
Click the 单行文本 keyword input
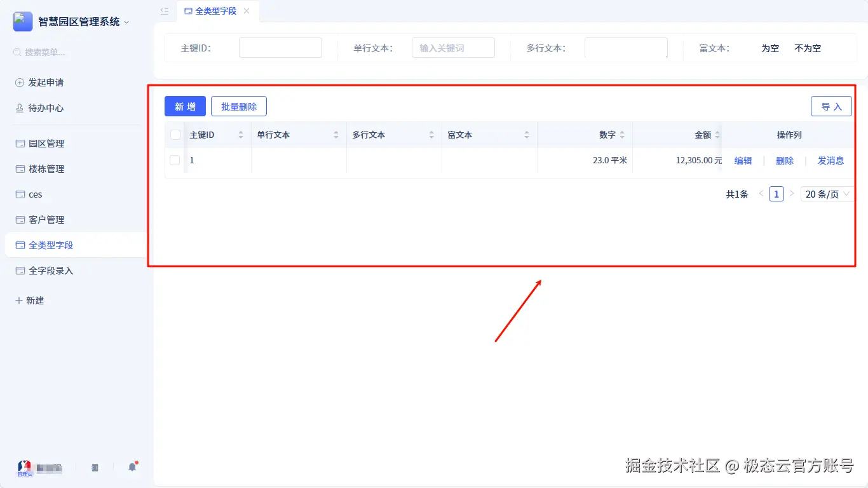(x=453, y=48)
